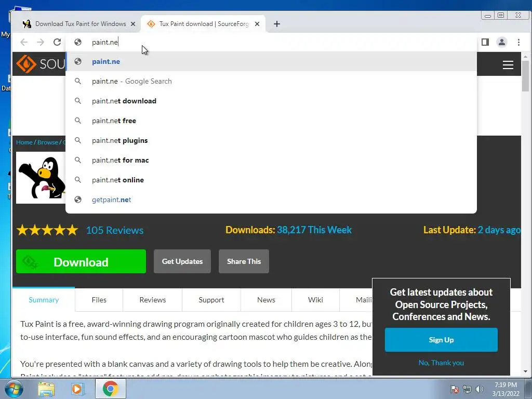Image resolution: width=532 pixels, height=399 pixels.
Task: Open the Wiki tab
Action: [315, 300]
